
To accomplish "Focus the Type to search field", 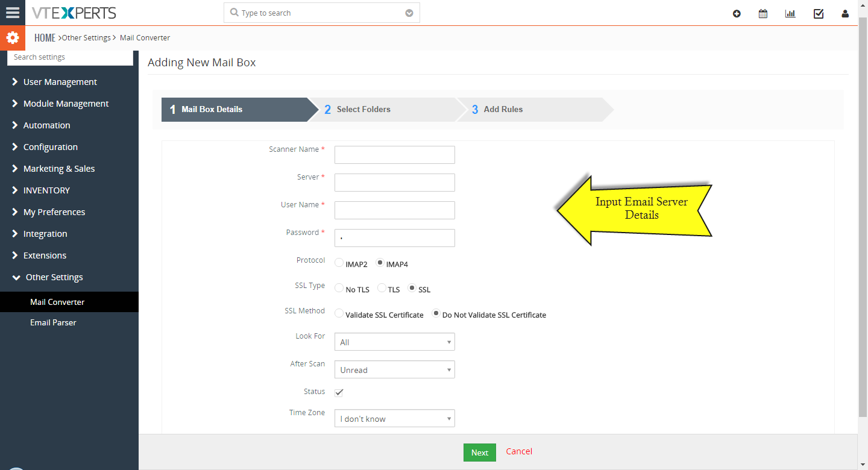I will [x=322, y=13].
